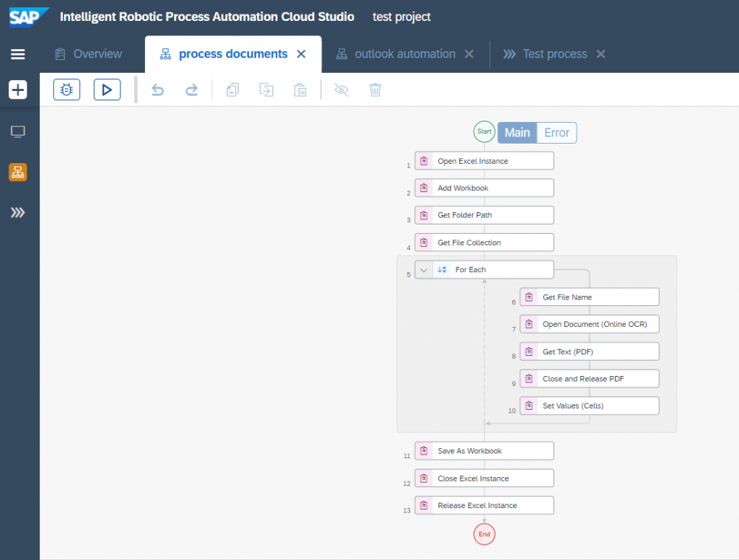The height and width of the screenshot is (560, 739).
Task: Open the Test process tab
Action: 546,54
